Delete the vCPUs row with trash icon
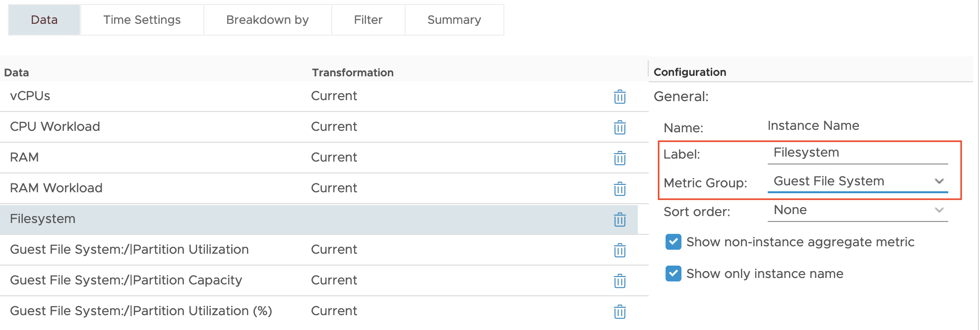The width and height of the screenshot is (980, 330). tap(619, 97)
